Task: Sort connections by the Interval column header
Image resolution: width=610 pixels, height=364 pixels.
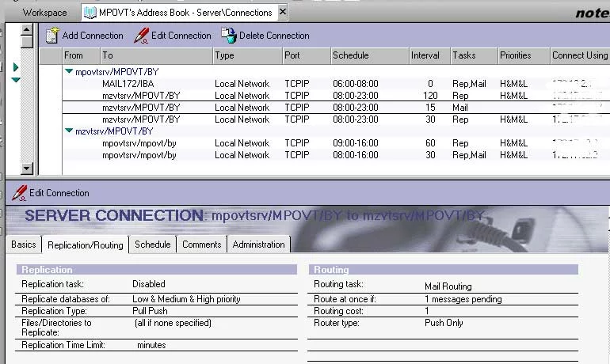Action: pyautogui.click(x=425, y=55)
